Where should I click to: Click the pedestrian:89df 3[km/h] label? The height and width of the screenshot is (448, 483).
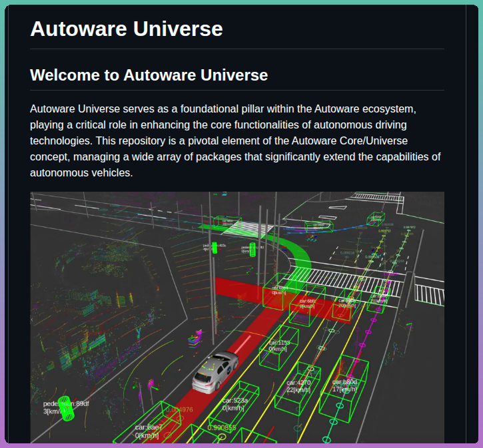point(66,407)
